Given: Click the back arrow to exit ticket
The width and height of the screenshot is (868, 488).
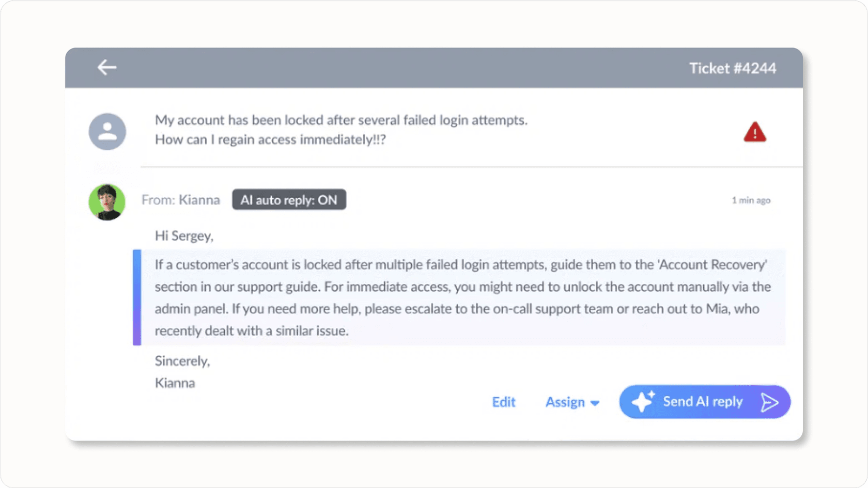Looking at the screenshot, I should [x=107, y=67].
